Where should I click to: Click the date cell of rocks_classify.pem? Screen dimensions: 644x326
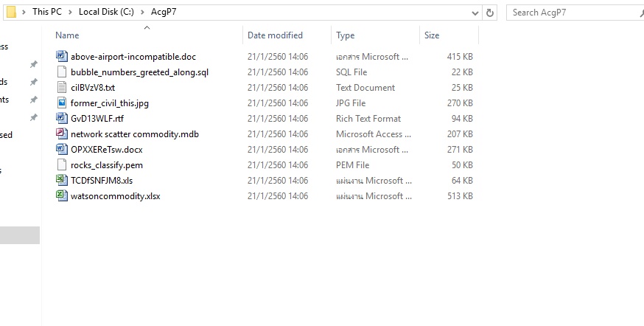[278, 165]
